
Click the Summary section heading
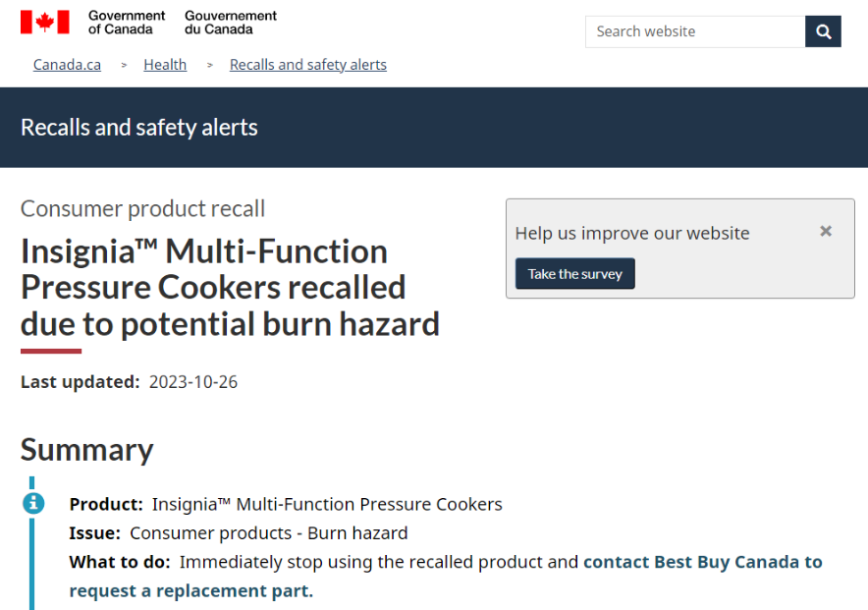[x=87, y=450]
